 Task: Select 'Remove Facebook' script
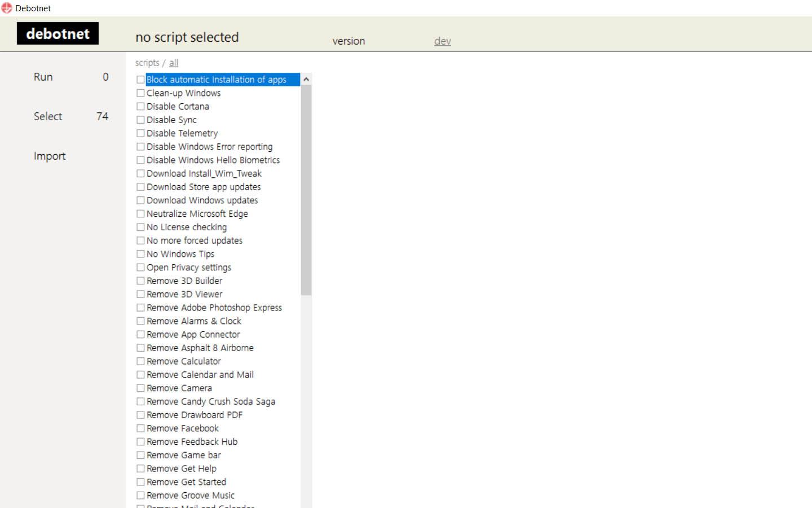click(x=183, y=428)
